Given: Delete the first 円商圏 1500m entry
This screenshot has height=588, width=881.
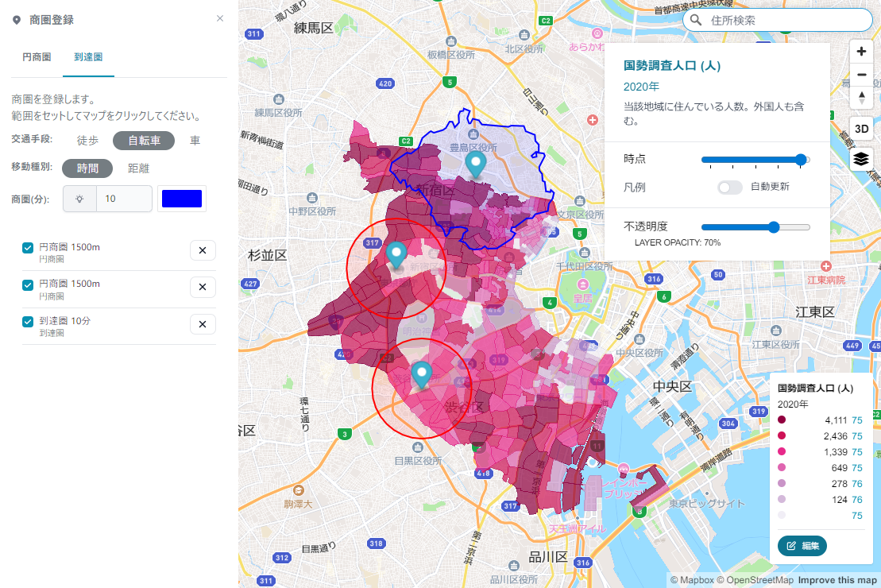Looking at the screenshot, I should [x=203, y=250].
